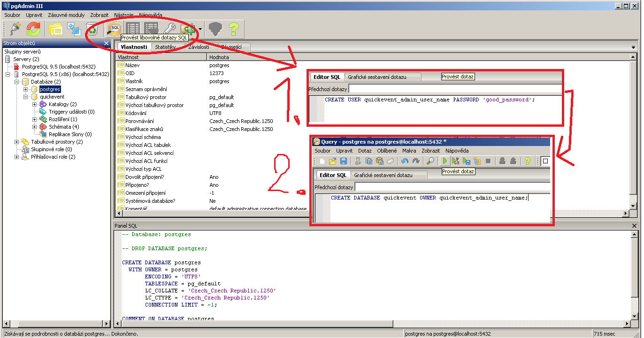Image resolution: width=644 pixels, height=338 pixels.
Task: Click the Create new object toolbar icon
Action: point(74,29)
